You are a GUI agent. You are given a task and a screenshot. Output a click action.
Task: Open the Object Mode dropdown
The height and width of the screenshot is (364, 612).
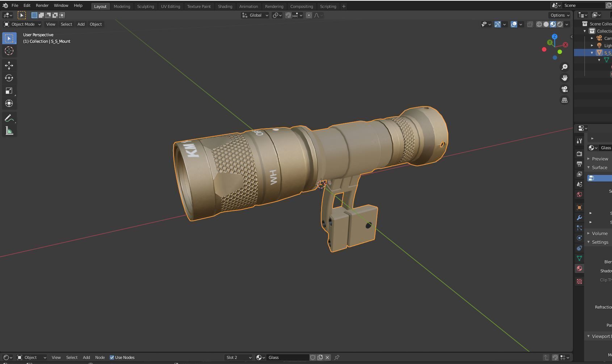[22, 24]
